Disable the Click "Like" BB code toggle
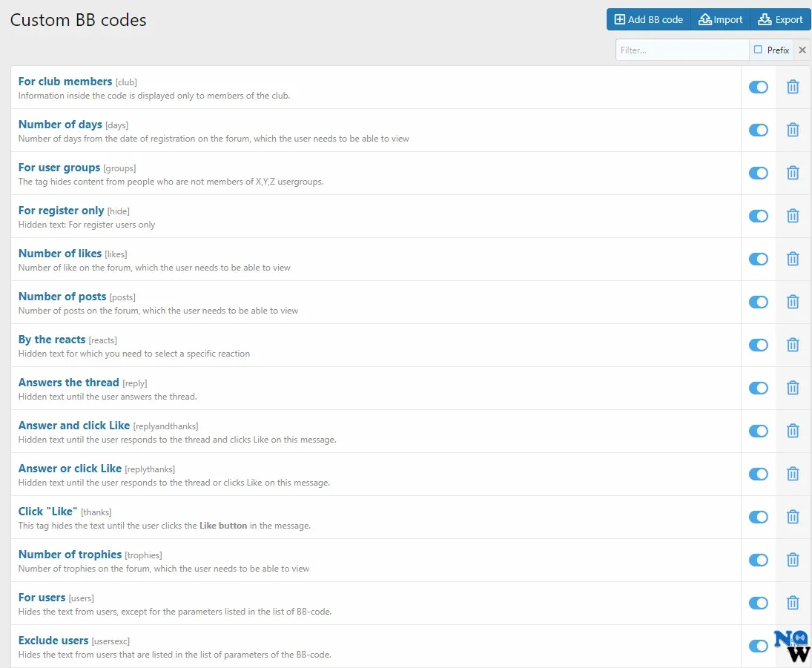 coord(758,517)
